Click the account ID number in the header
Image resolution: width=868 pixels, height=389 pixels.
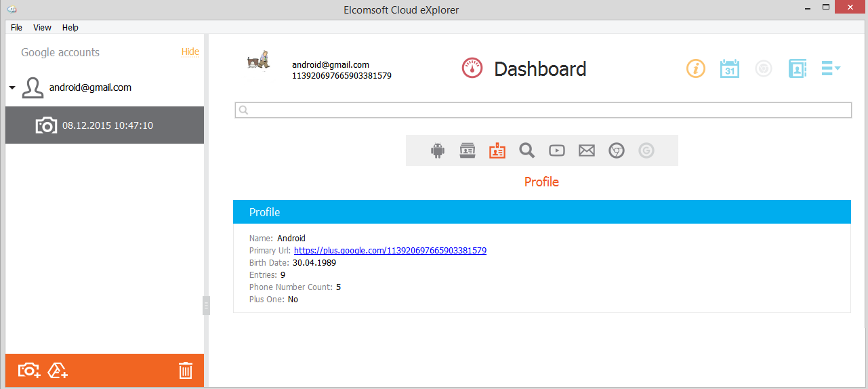coord(342,75)
